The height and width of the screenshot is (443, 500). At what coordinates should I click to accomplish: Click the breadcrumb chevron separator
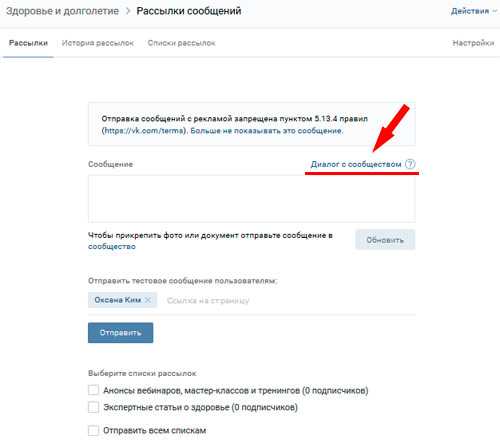[128, 11]
